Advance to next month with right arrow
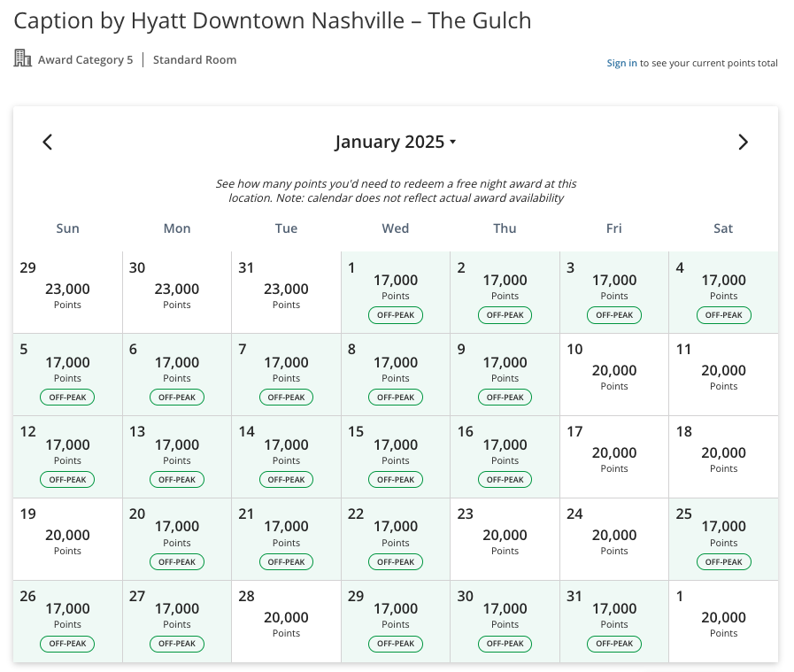The width and height of the screenshot is (794, 672). (743, 143)
